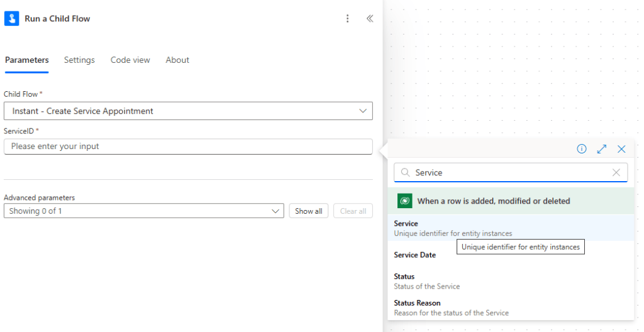Screen dimensions: 644x332
Task: Close the dynamic content popup
Action: pyautogui.click(x=621, y=149)
